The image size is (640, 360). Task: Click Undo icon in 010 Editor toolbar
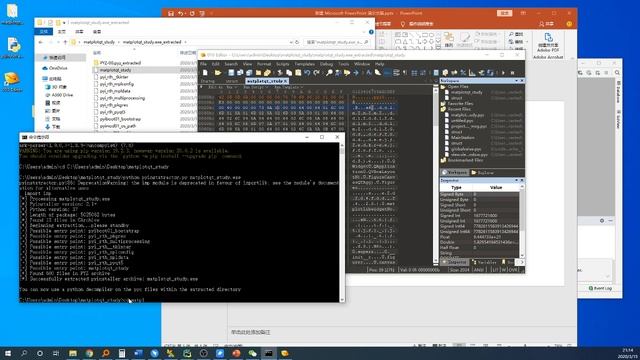coord(307,73)
